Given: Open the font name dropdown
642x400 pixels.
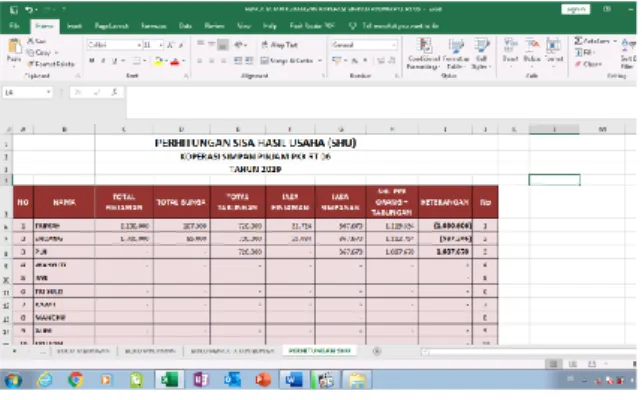Looking at the screenshot, I should coord(139,45).
